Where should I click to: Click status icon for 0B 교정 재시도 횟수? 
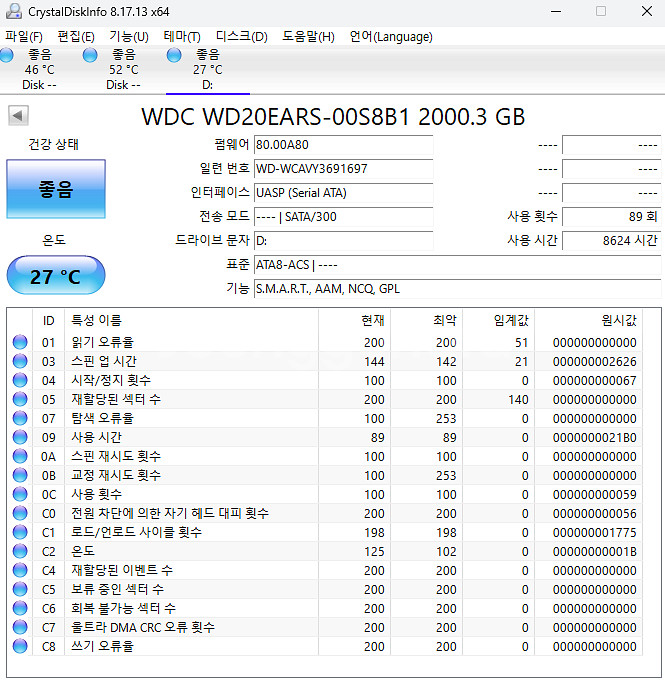click(x=20, y=475)
